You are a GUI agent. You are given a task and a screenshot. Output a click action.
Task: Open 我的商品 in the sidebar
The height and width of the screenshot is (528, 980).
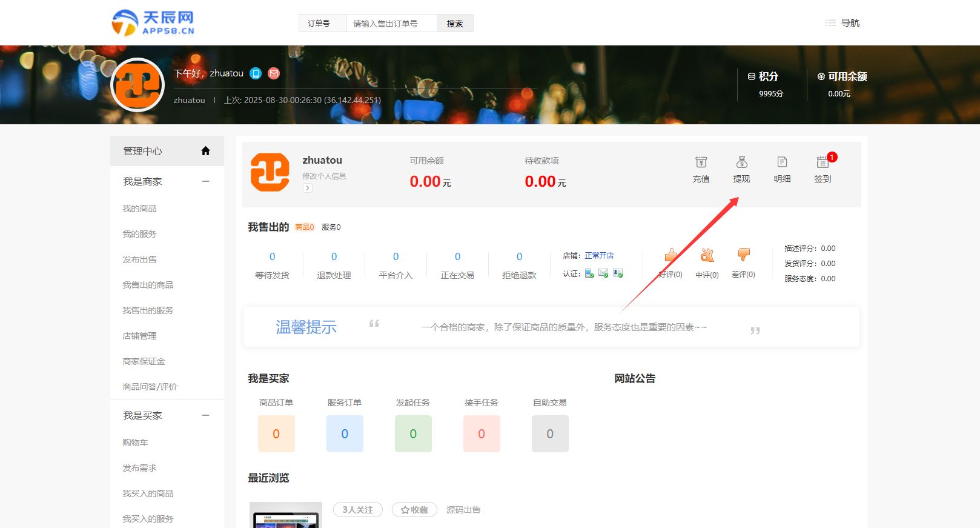click(x=139, y=209)
